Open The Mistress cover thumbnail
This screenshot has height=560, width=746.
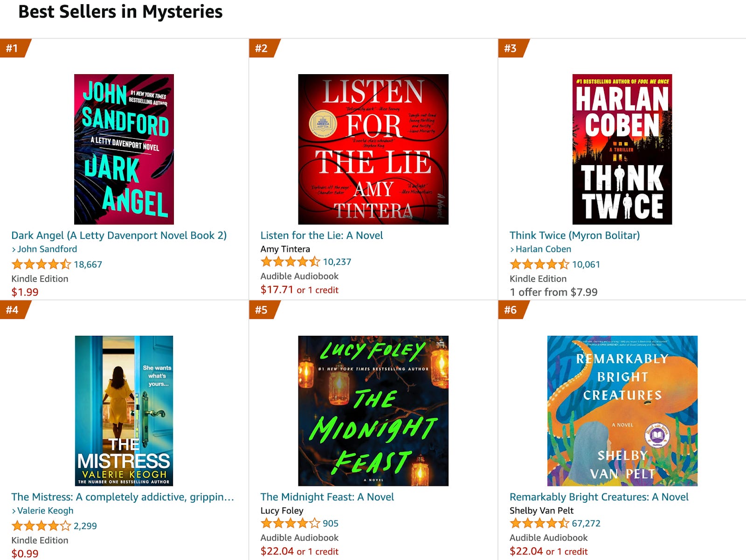127,410
